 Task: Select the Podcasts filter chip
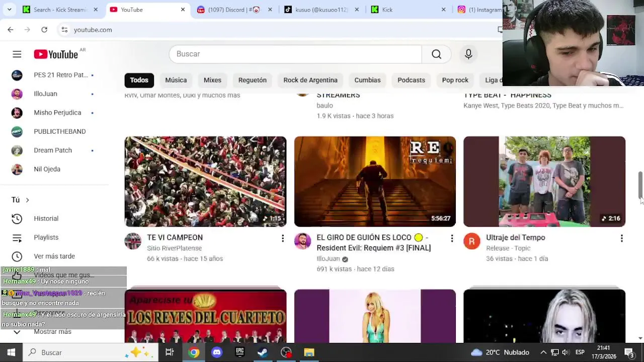click(x=411, y=80)
